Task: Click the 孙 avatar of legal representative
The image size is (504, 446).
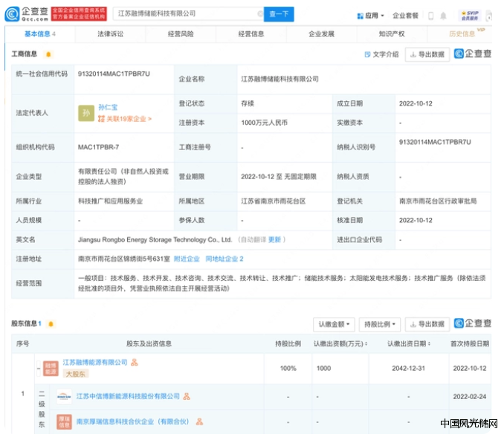Action: pyautogui.click(x=86, y=113)
